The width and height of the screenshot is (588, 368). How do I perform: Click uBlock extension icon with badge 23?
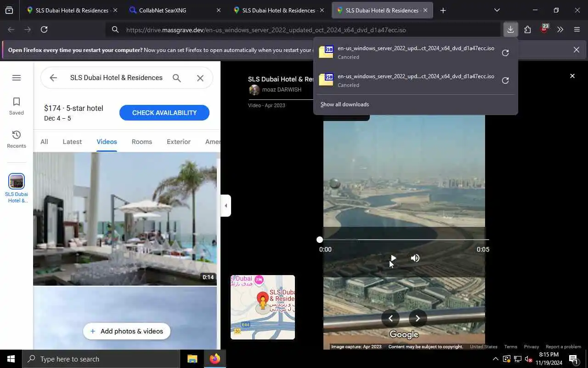tap(544, 29)
